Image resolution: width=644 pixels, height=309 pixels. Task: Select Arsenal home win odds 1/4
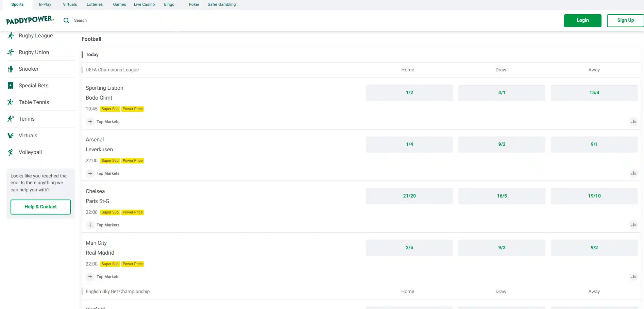coord(409,144)
